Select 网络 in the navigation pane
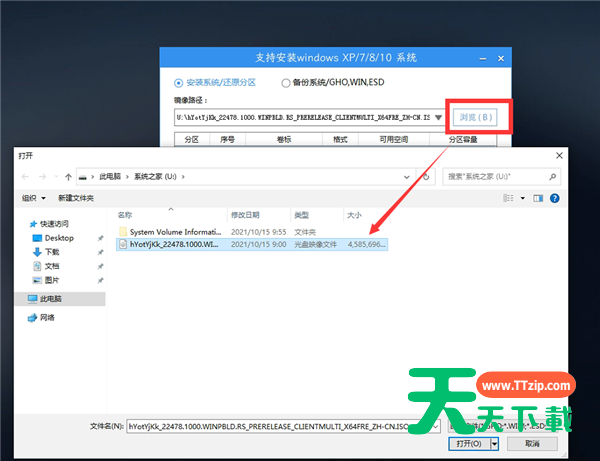 coord(46,317)
